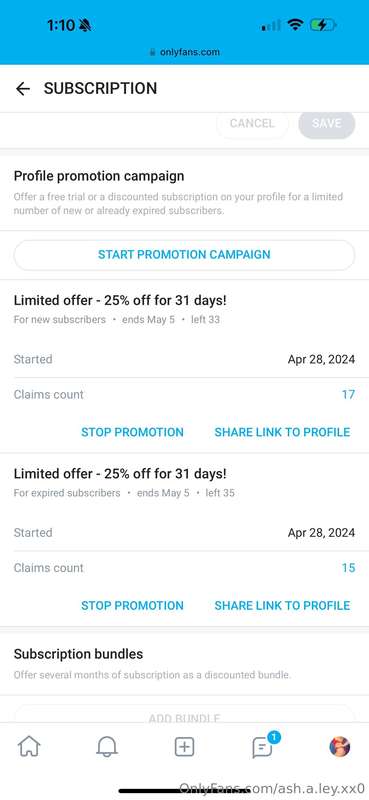Open the notifications bell icon
Screen dimensions: 369x800
(x=107, y=747)
